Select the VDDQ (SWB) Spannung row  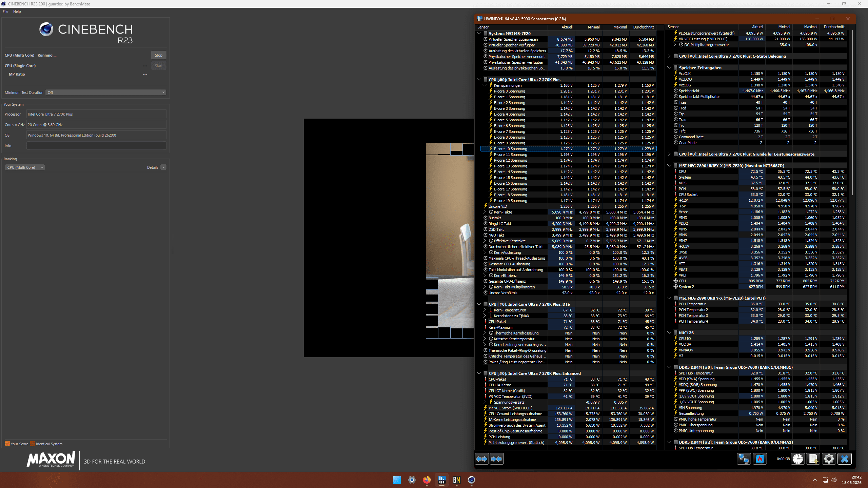click(759, 385)
